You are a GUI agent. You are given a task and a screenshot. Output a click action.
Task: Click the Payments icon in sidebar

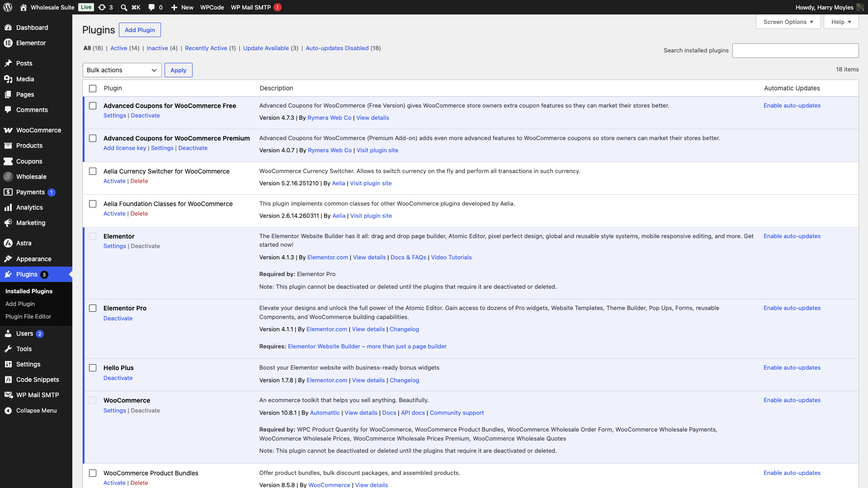[8, 192]
